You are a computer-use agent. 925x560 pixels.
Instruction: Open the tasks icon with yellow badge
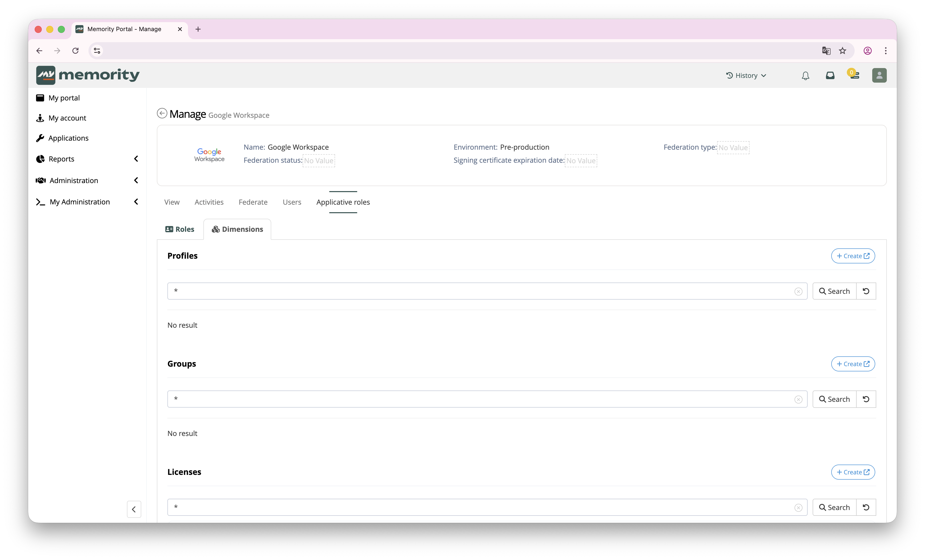click(854, 74)
